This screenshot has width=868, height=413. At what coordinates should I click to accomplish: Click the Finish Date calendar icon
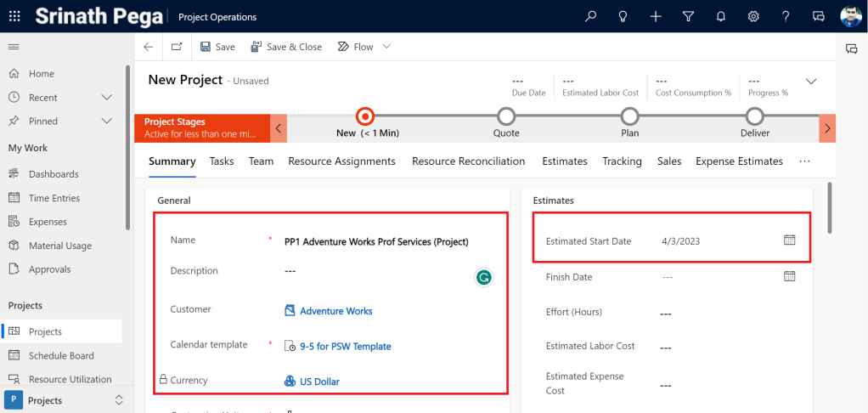tap(789, 276)
